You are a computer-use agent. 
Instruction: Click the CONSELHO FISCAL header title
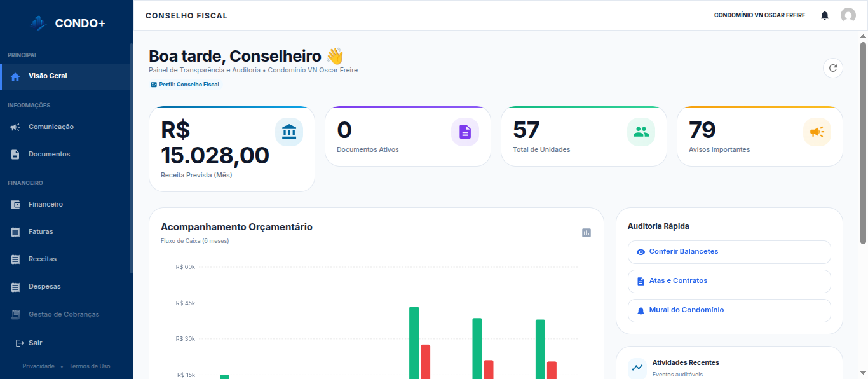pos(186,15)
